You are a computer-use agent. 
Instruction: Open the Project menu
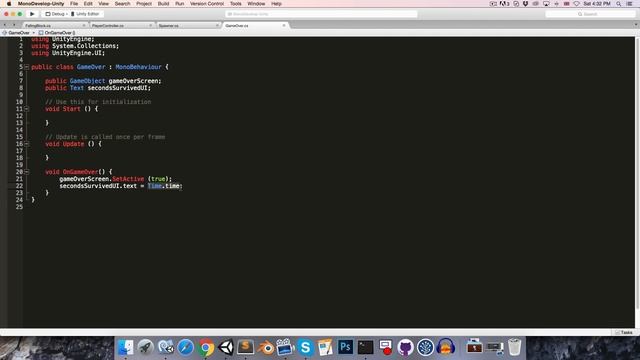coord(144,4)
